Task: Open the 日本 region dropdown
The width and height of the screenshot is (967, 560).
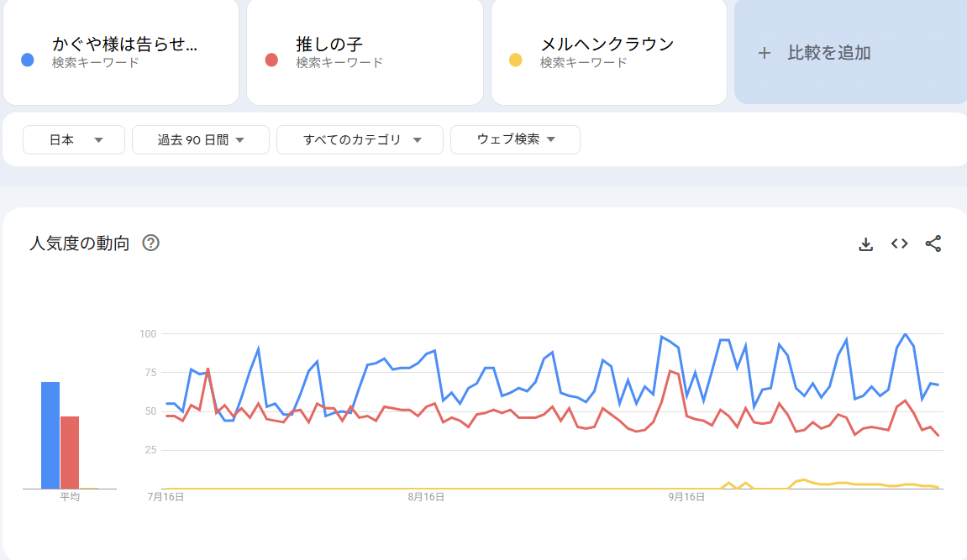Action: tap(74, 140)
